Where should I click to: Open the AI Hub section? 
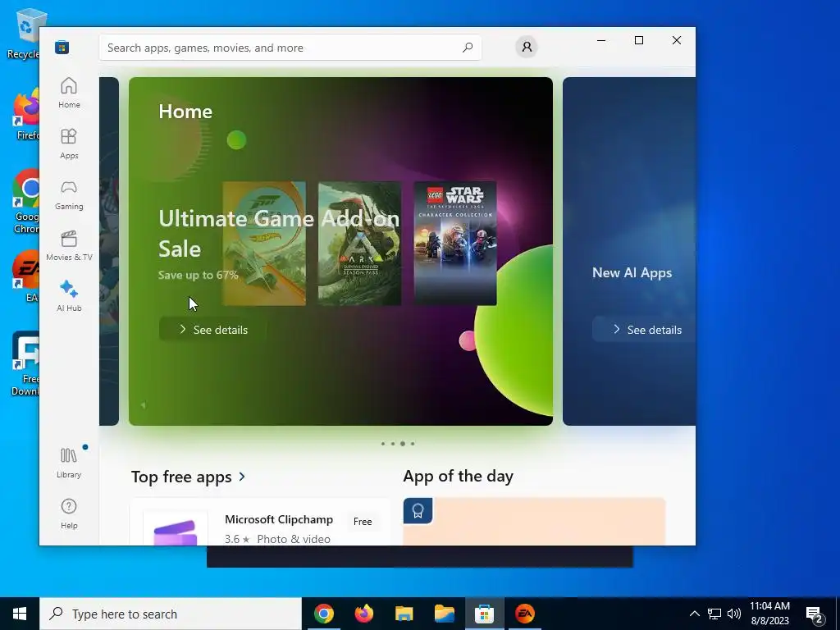point(69,296)
